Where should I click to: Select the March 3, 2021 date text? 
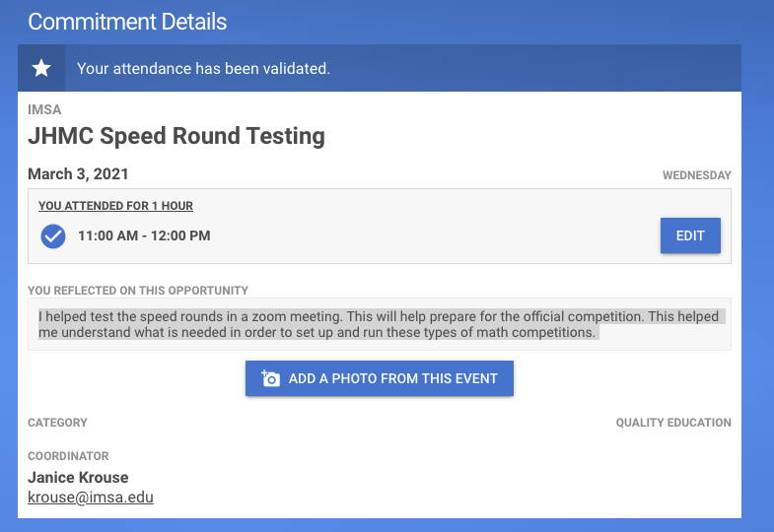(x=78, y=174)
